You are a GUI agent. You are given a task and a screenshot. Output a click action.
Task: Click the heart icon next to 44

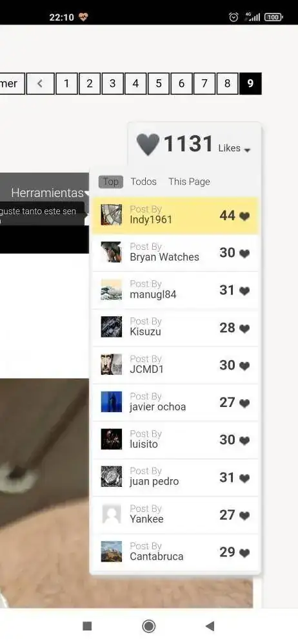coord(244,216)
